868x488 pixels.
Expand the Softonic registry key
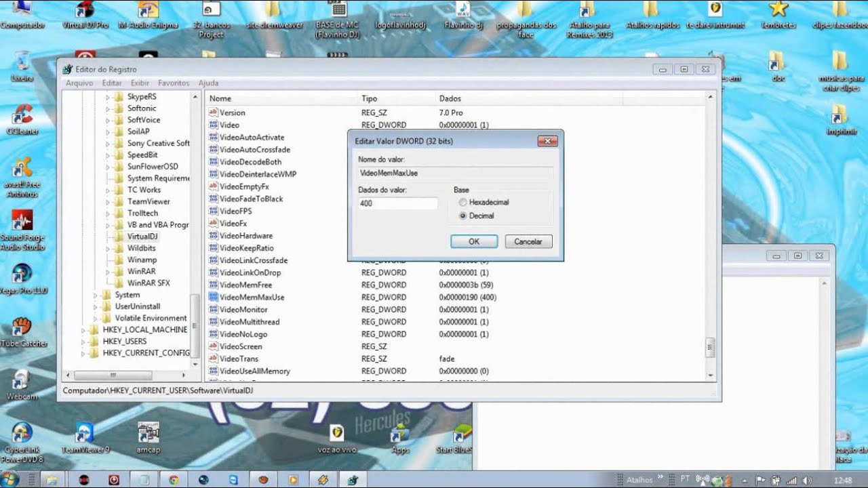coord(107,108)
